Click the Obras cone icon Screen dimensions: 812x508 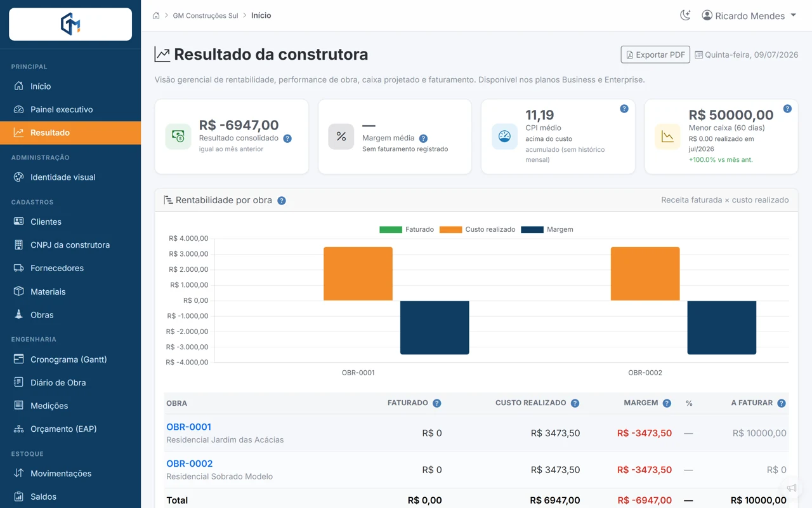[x=18, y=314]
